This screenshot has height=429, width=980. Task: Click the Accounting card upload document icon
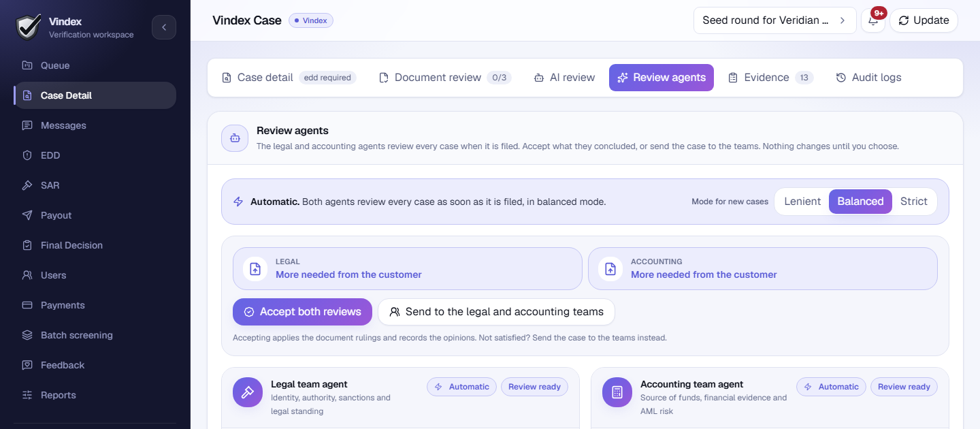[x=610, y=268]
